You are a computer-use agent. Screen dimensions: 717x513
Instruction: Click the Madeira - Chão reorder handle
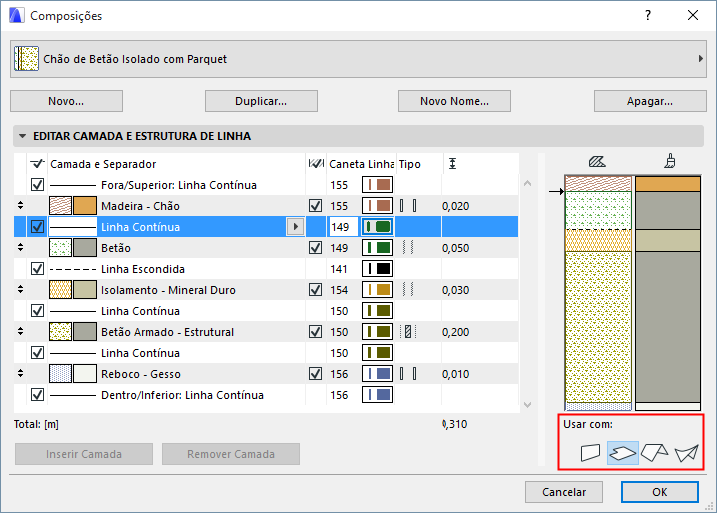click(x=20, y=206)
